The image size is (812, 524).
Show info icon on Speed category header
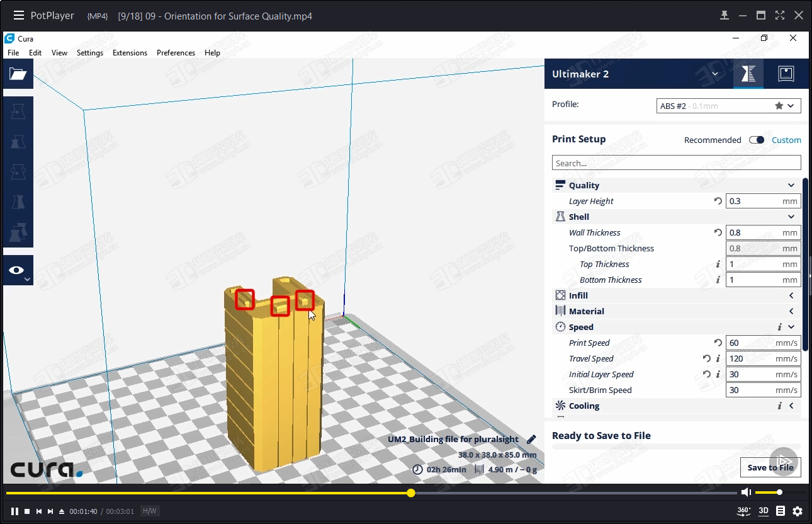(x=780, y=327)
